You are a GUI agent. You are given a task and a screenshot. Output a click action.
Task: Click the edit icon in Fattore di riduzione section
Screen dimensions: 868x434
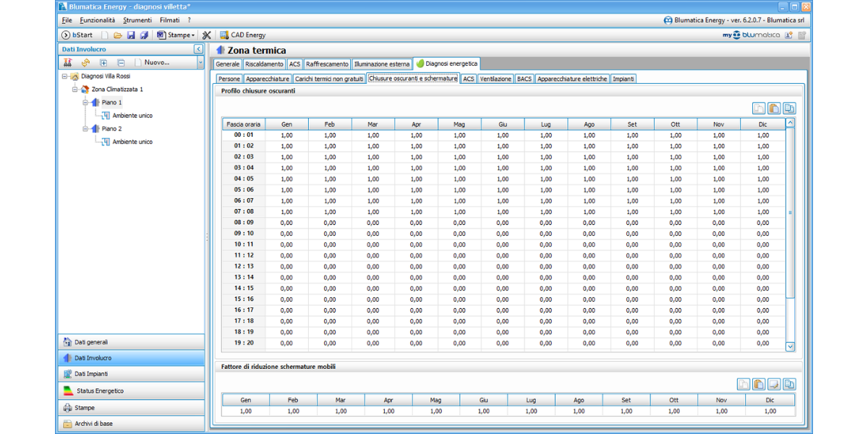click(774, 384)
